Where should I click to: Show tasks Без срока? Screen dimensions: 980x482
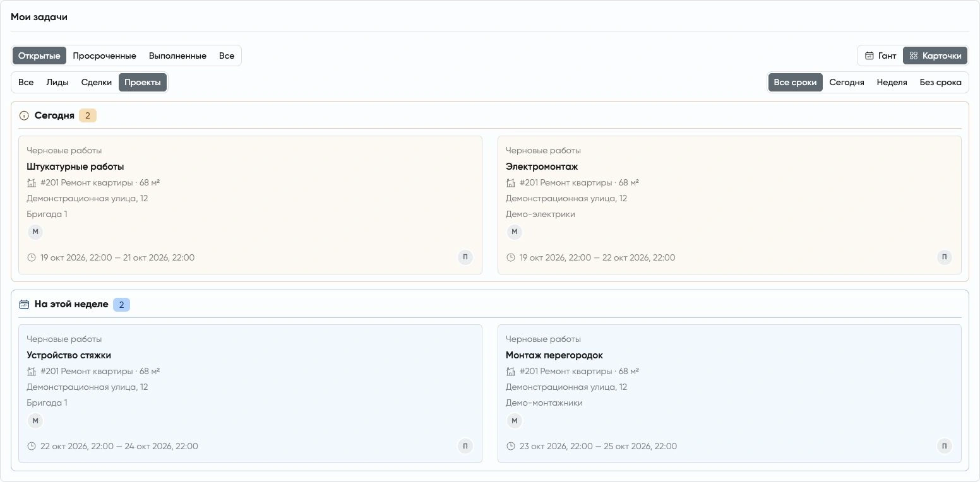coord(940,82)
